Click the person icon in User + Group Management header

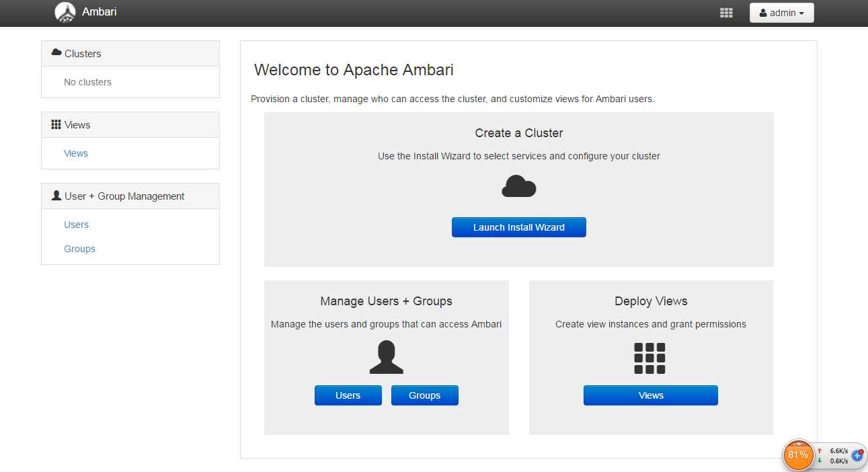(56, 196)
